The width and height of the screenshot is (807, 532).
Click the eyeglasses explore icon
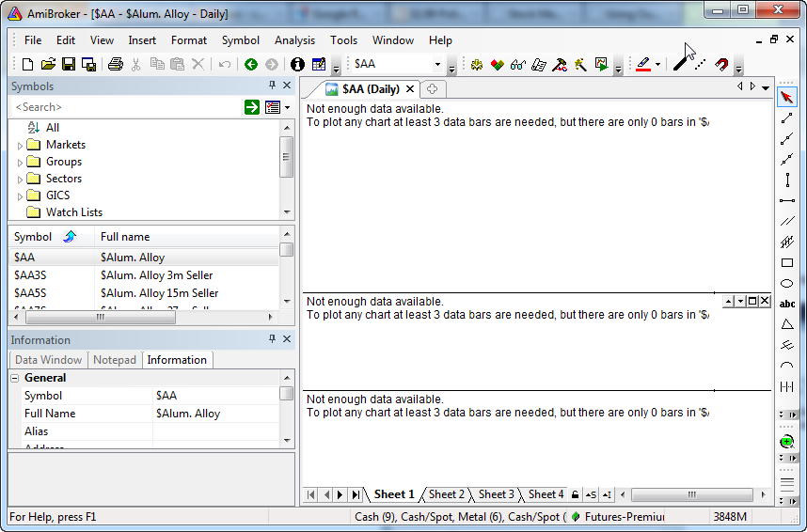pos(517,64)
